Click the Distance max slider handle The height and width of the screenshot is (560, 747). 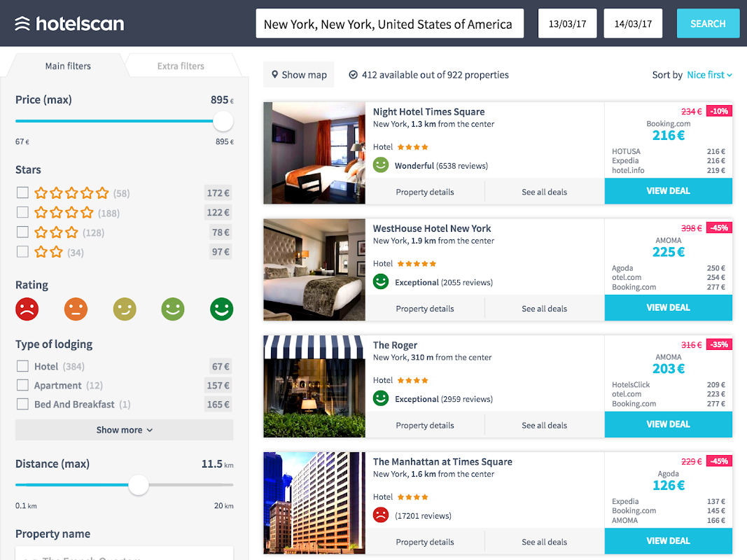[x=139, y=484]
